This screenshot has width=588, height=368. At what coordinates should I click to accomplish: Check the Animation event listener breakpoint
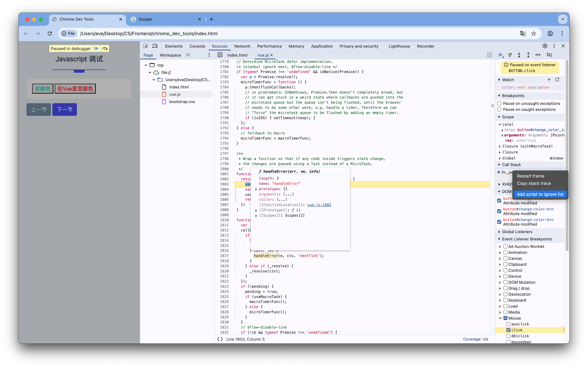[505, 252]
